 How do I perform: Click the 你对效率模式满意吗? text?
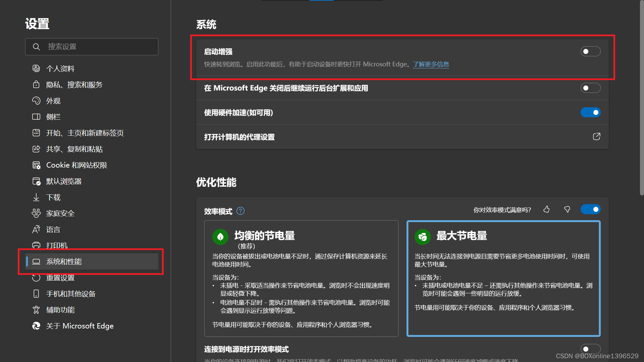[x=502, y=210]
